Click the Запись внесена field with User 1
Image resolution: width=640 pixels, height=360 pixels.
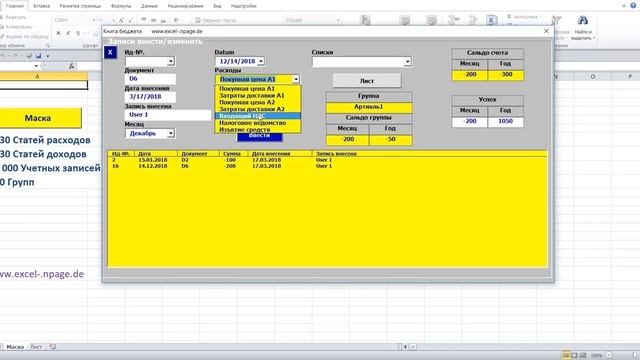click(168, 115)
